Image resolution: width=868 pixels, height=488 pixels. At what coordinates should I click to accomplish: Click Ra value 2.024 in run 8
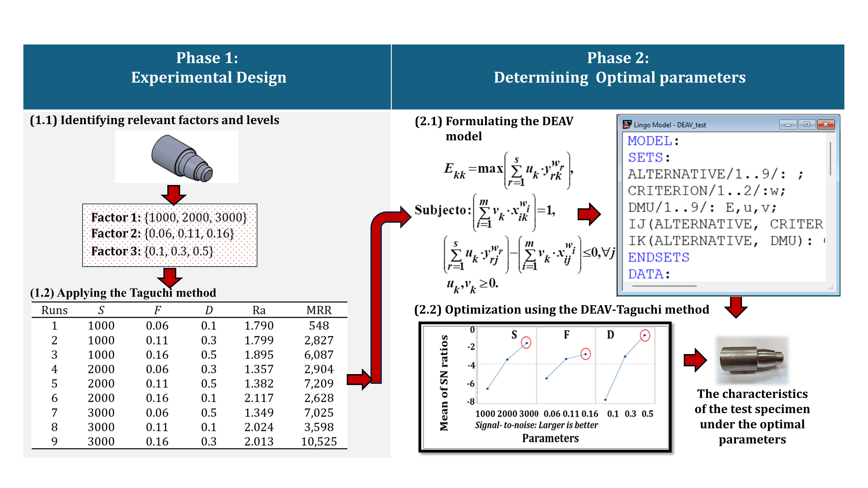point(259,427)
